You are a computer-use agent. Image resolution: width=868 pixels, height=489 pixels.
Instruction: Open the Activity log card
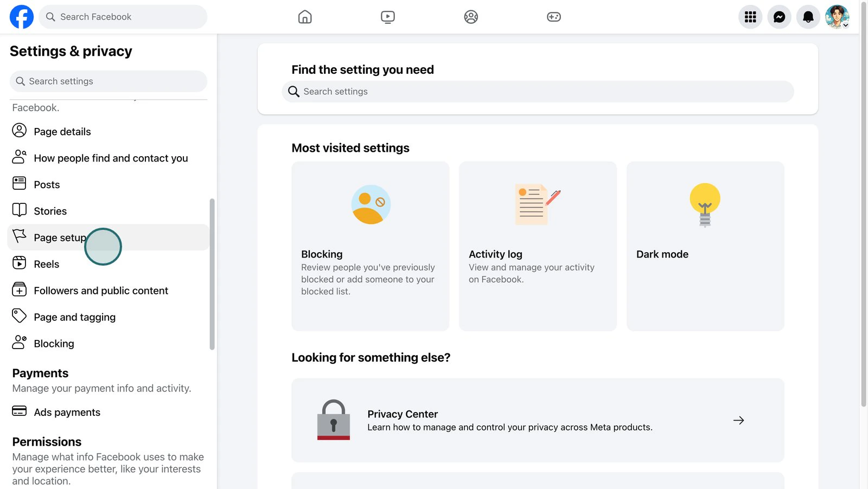point(538,246)
